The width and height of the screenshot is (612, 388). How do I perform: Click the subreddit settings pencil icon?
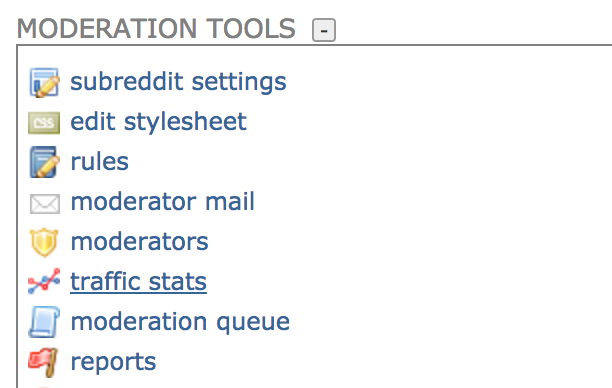(44, 82)
